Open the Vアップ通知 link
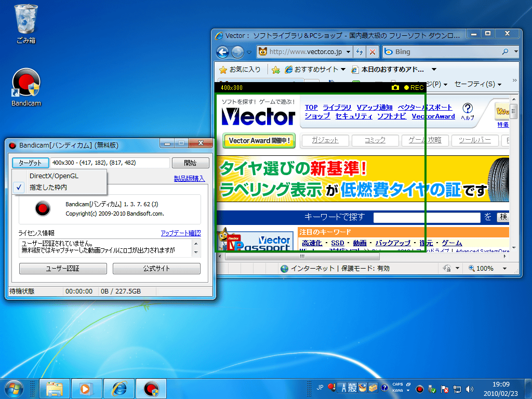Screen dimensions: 532x399 375,107
